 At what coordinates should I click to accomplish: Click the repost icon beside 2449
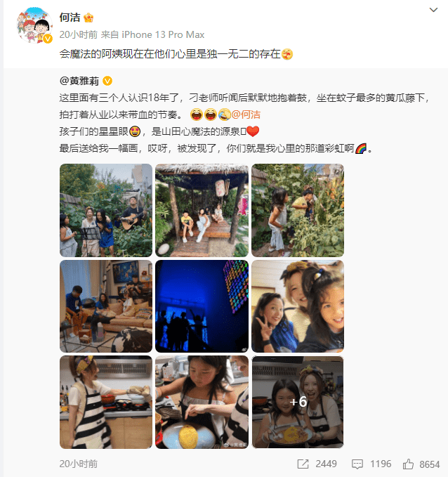[303, 464]
